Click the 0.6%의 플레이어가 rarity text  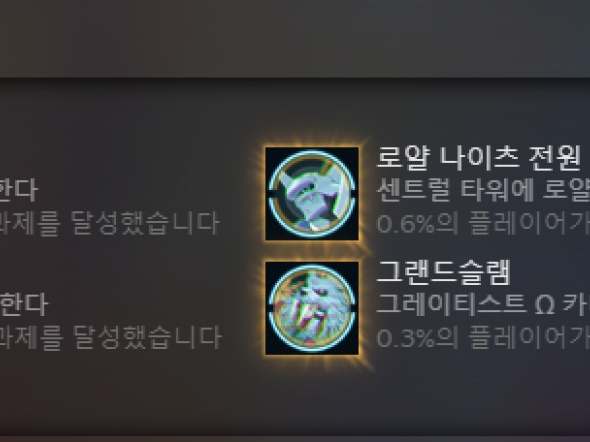click(x=483, y=224)
